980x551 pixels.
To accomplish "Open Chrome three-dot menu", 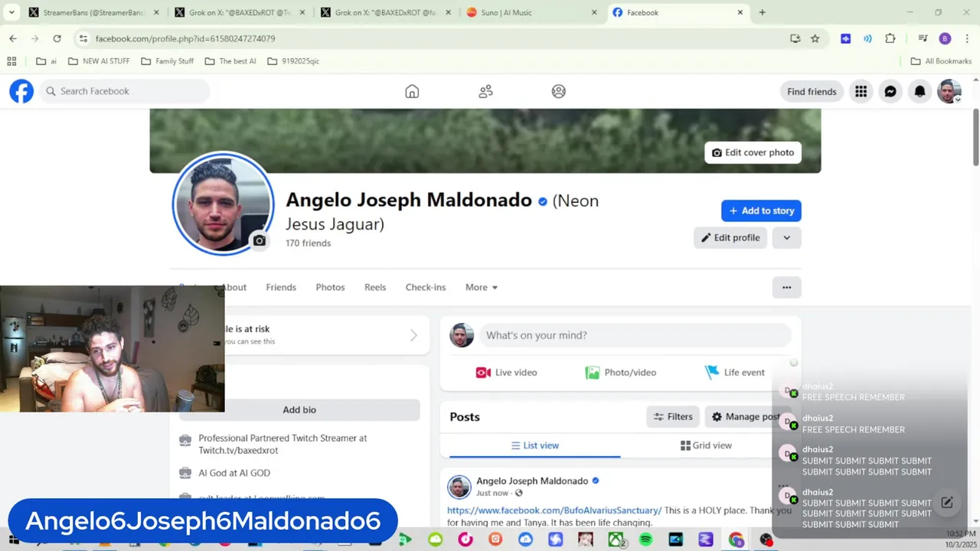I will (965, 38).
